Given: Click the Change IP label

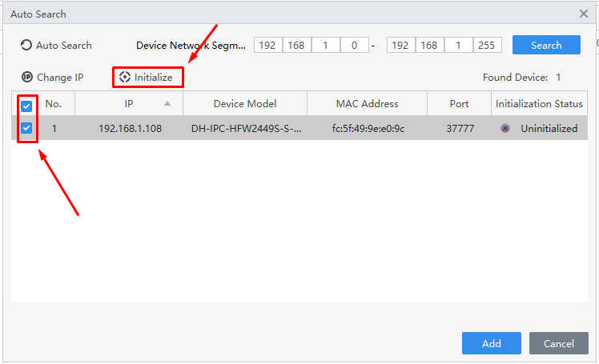Looking at the screenshot, I should tap(60, 77).
